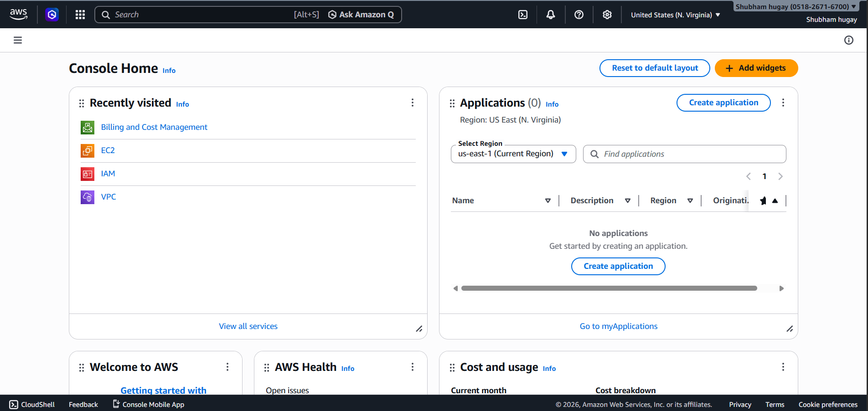Grab the Recently visited drag handle
This screenshot has height=411, width=868.
(x=82, y=103)
